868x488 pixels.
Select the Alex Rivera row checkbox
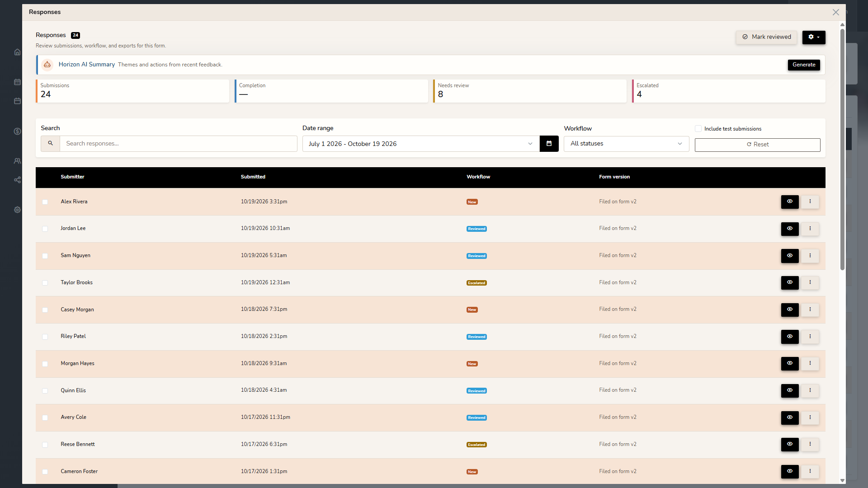coord(45,202)
